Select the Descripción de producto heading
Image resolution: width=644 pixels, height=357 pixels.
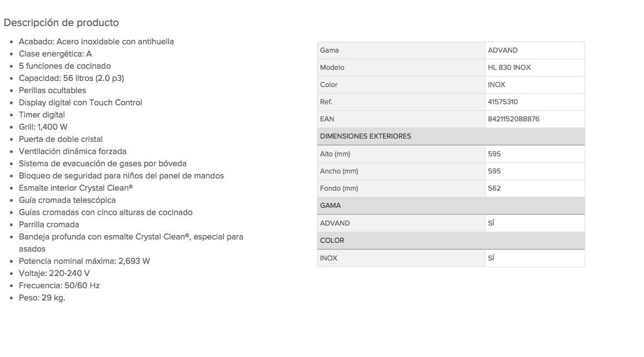tap(61, 23)
